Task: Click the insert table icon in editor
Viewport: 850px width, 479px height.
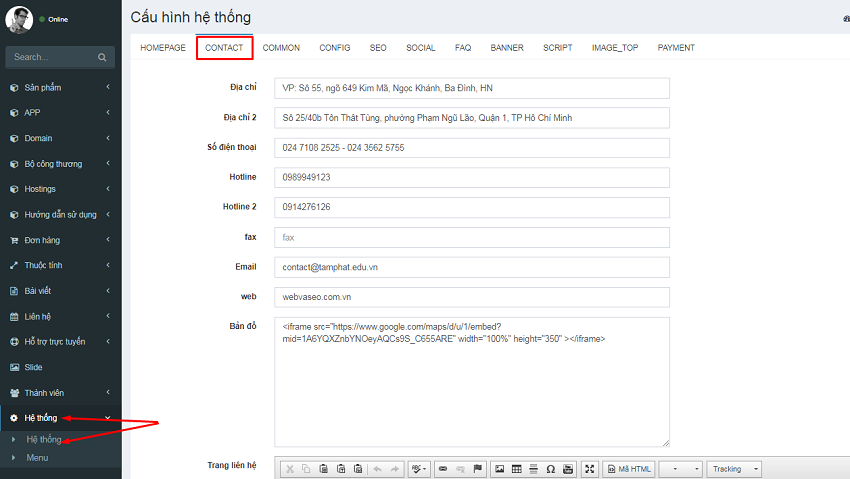Action: click(516, 468)
